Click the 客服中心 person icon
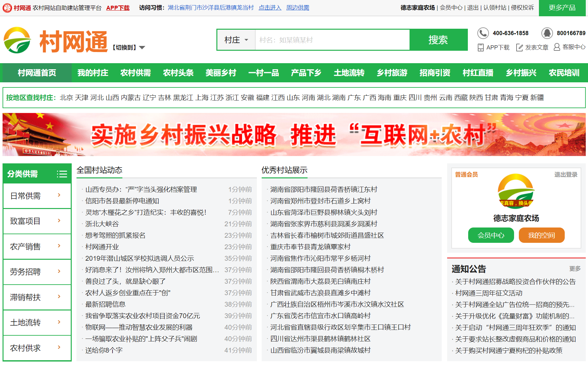The height and width of the screenshot is (373, 588). [557, 47]
